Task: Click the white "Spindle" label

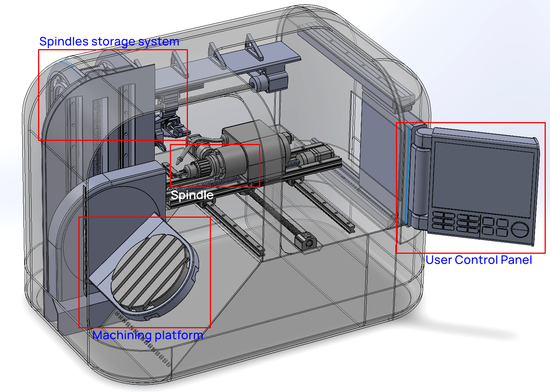Action: point(192,195)
